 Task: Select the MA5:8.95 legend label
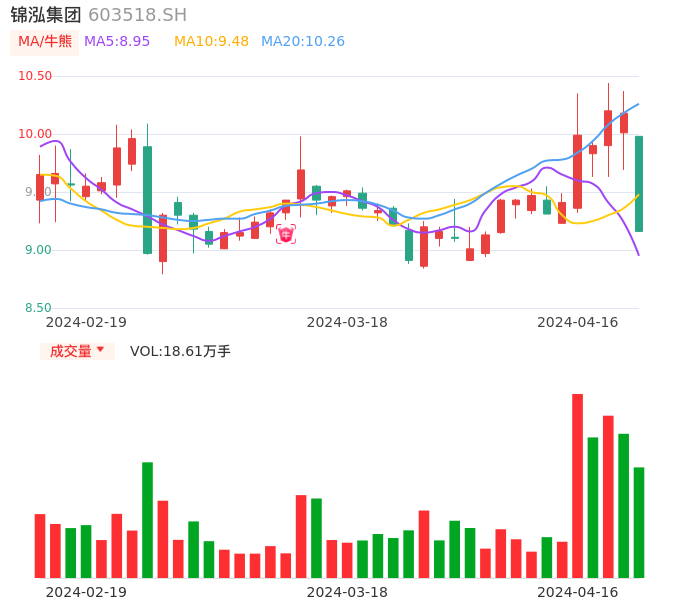(x=117, y=42)
